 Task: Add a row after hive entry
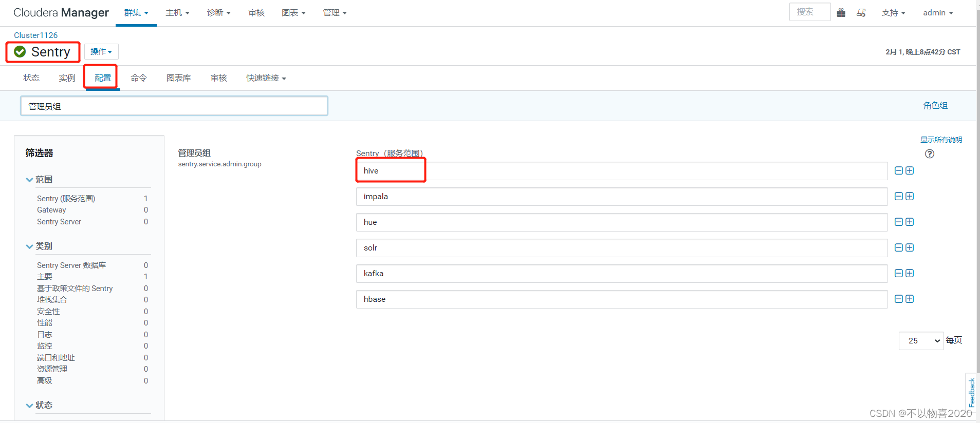[x=910, y=170]
